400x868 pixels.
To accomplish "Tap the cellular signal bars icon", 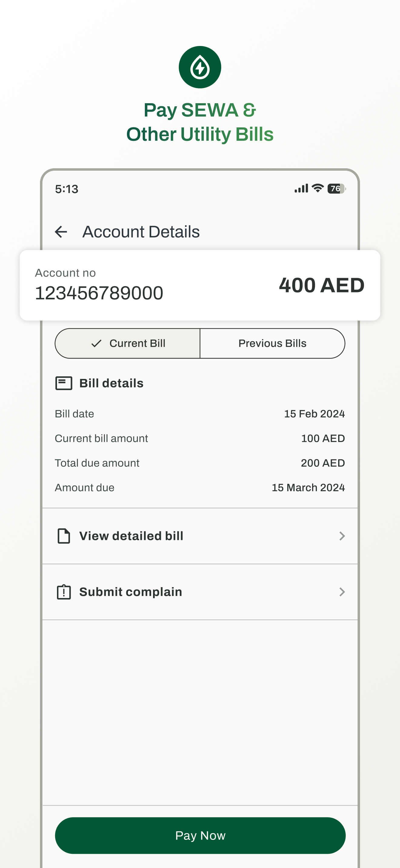I will coord(301,189).
